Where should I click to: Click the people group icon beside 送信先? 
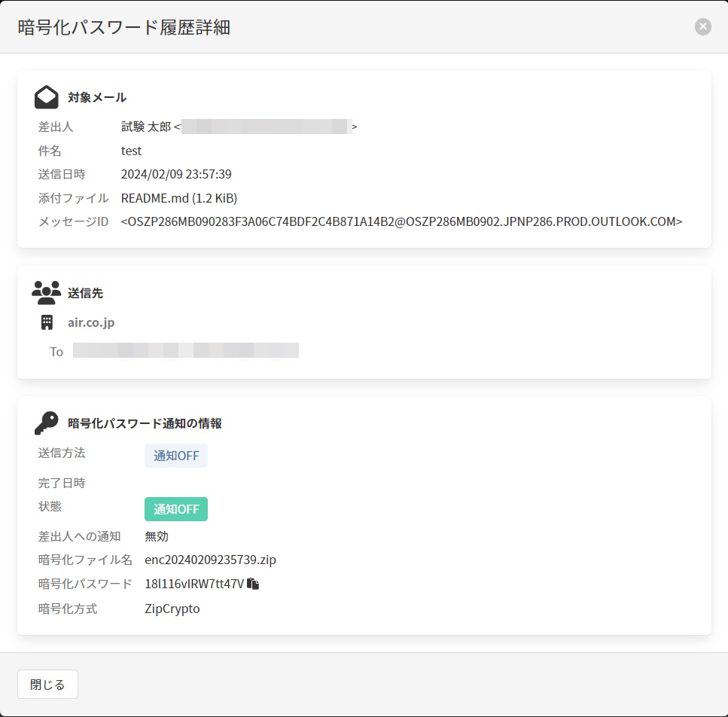pyautogui.click(x=47, y=292)
